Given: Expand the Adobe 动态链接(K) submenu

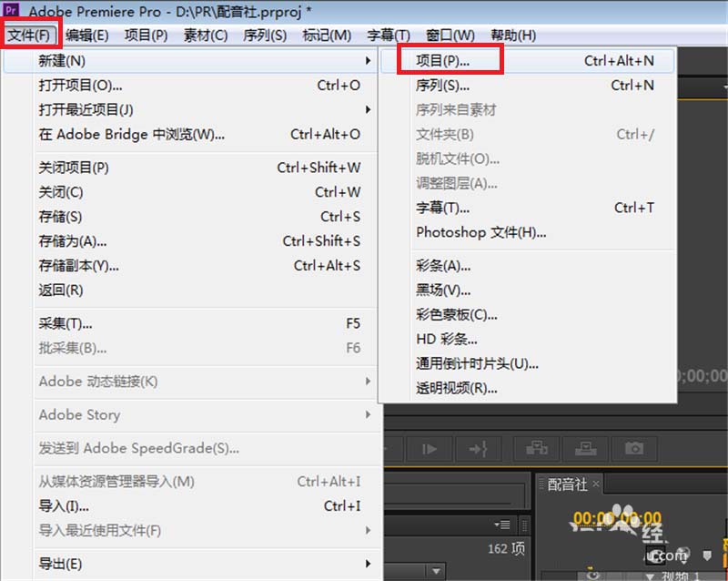Looking at the screenshot, I should tap(190, 382).
